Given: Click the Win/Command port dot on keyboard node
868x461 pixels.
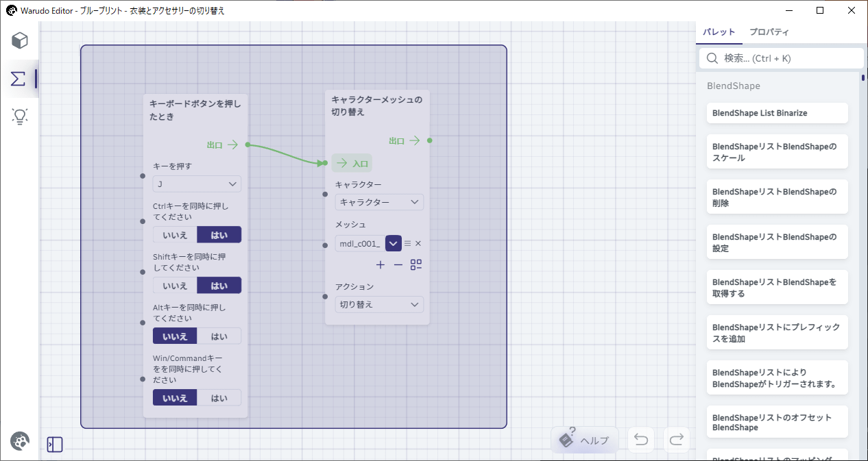Looking at the screenshot, I should [x=143, y=379].
